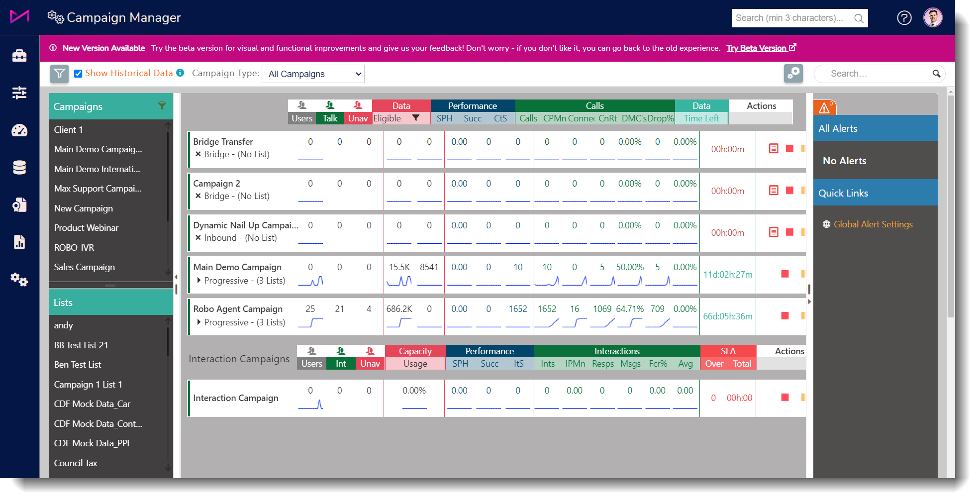Collapse the left campaigns panel arrow
Screen dimensions: 980x503
coord(176,277)
